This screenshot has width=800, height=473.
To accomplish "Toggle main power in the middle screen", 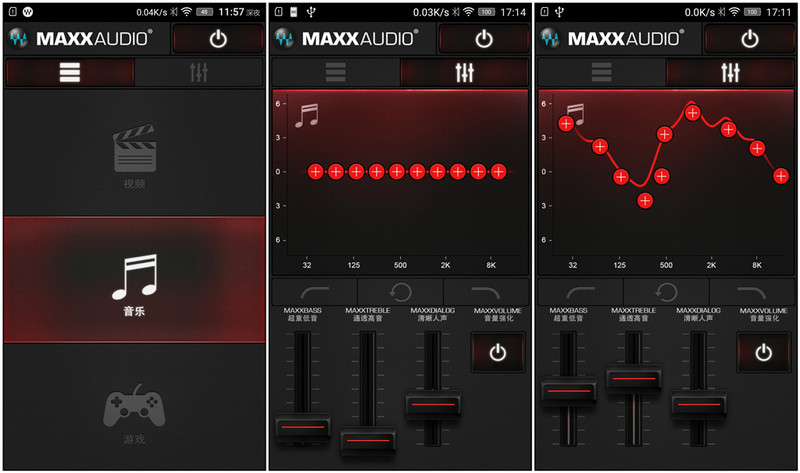I will 484,39.
